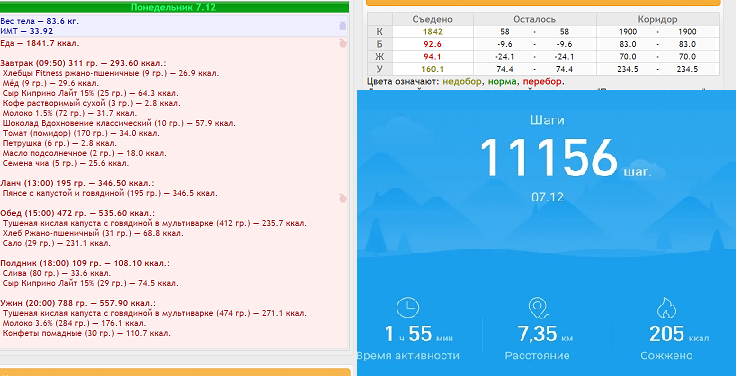Select the ИМТ — 33.92 line

[x=27, y=31]
